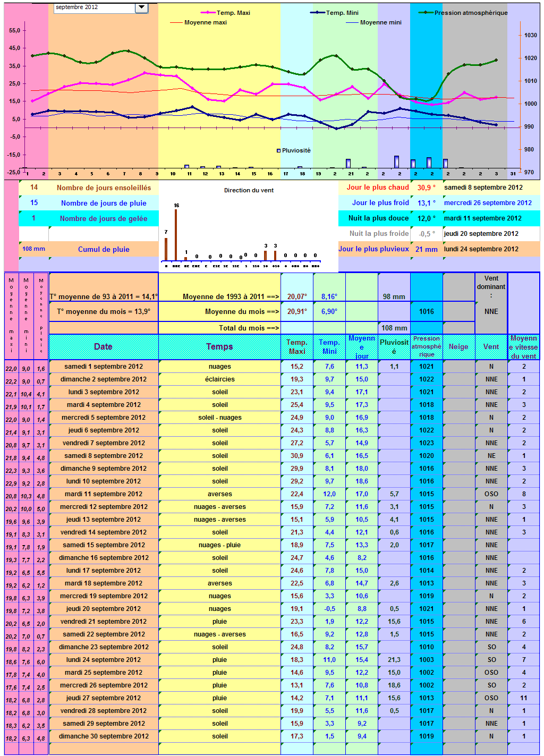Viewport: 544px width, 756px height.
Task: Click the dimanche 30 septembre 2012 date cell
Action: [104, 736]
